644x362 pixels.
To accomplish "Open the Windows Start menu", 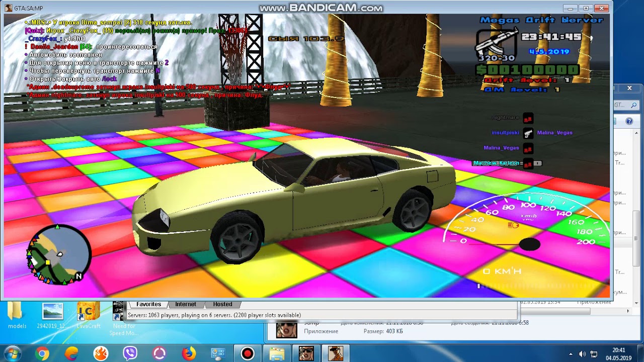I will click(x=12, y=353).
